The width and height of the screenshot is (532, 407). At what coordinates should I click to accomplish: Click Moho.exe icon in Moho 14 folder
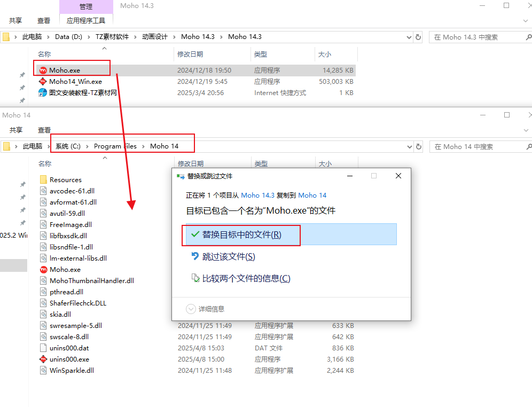pos(43,269)
